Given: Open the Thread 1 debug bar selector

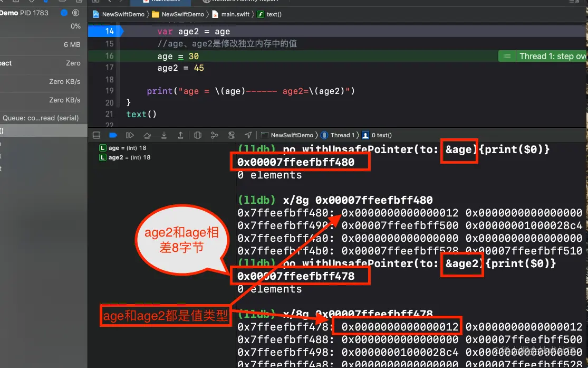Looking at the screenshot, I should coord(338,135).
